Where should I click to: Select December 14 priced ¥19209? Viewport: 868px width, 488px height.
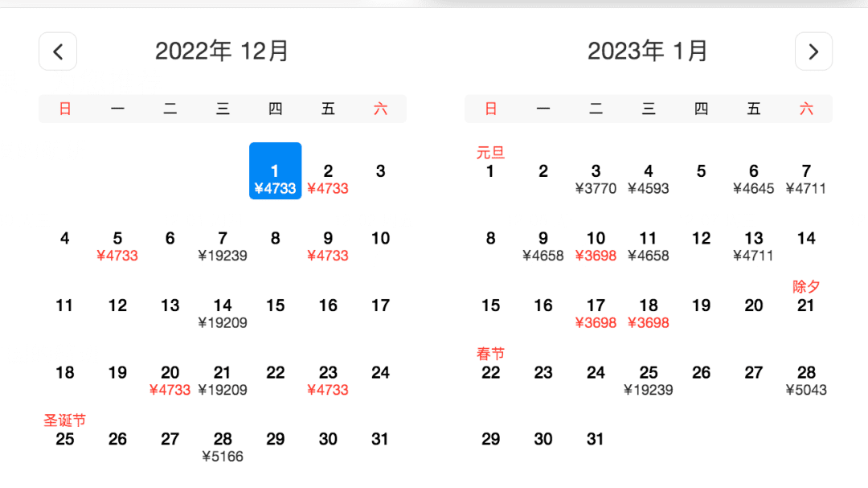pyautogui.click(x=223, y=313)
